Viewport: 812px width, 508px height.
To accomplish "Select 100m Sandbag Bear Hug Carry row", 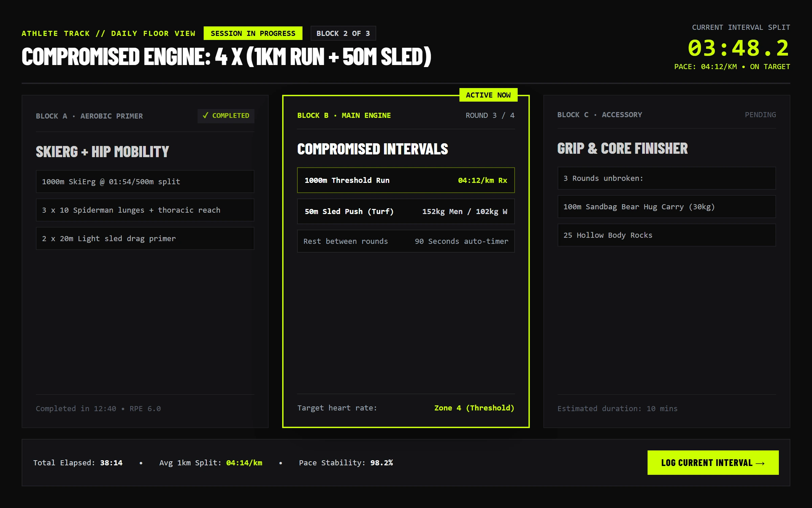I will pyautogui.click(x=667, y=207).
